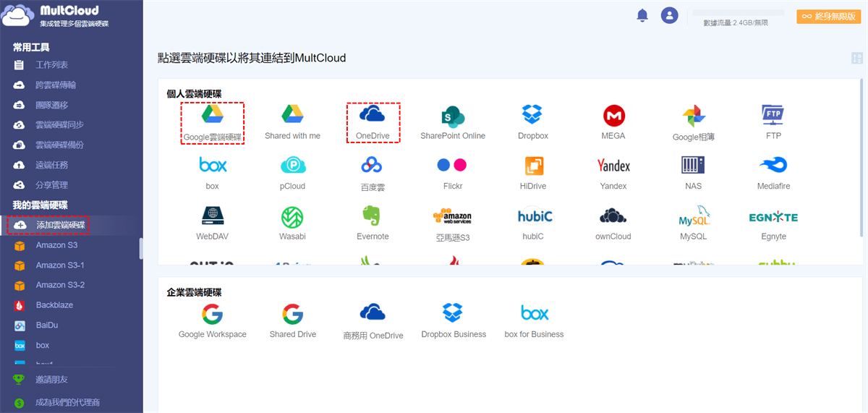Open the Amazon S3 drive
Screen dimensions: 868x413
(x=56, y=245)
